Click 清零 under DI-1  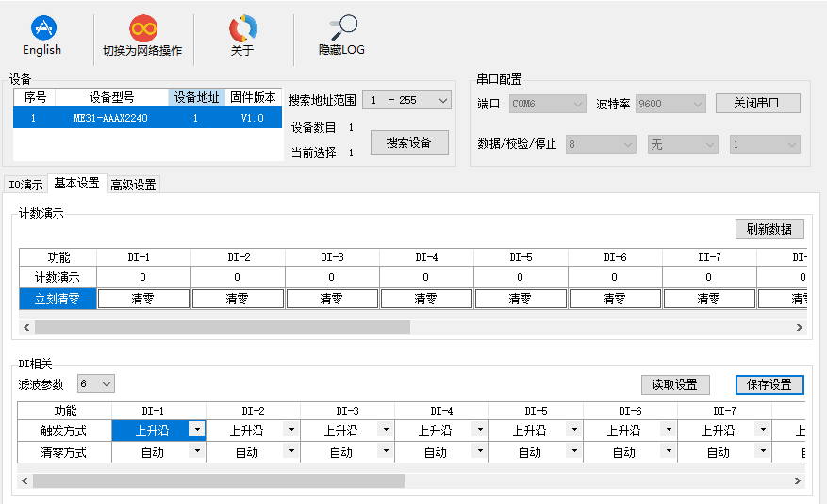[x=143, y=299]
